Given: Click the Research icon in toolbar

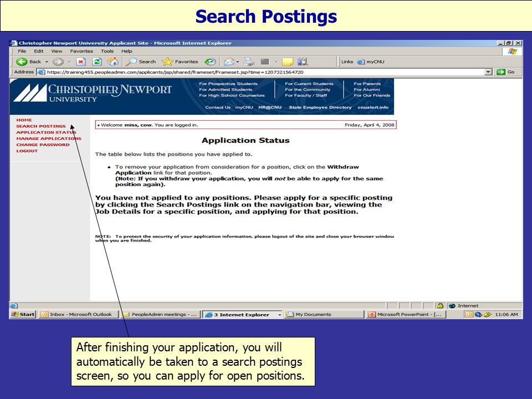Looking at the screenshot, I should (303, 62).
